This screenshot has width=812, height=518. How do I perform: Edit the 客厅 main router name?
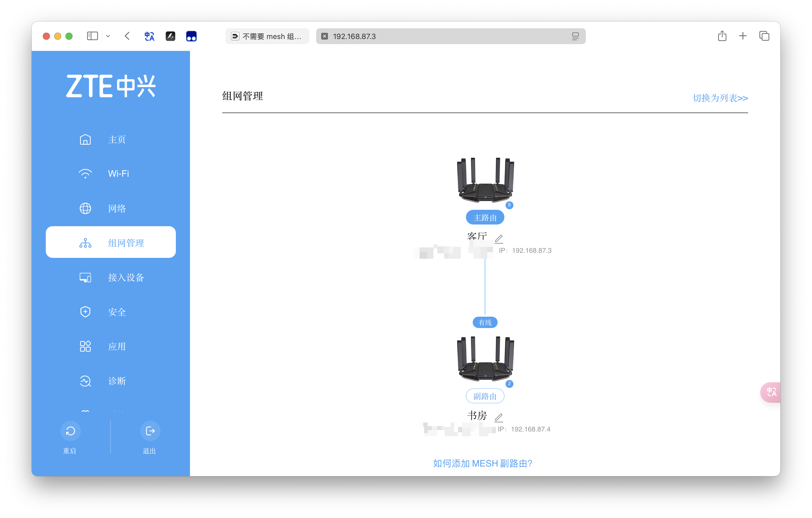(x=499, y=239)
